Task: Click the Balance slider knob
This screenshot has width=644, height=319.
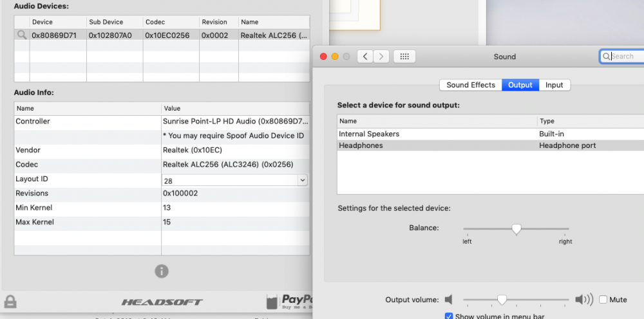Action: click(516, 229)
